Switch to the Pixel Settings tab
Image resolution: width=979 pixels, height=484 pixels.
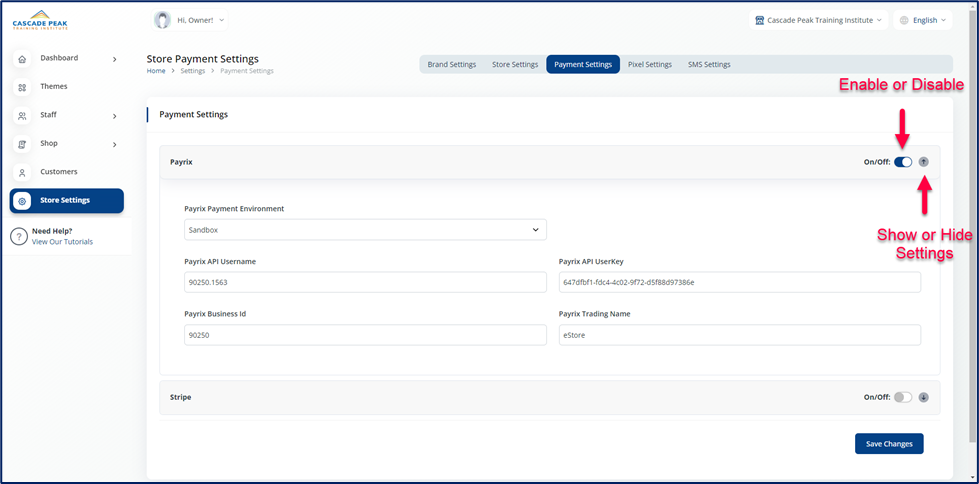click(x=649, y=64)
